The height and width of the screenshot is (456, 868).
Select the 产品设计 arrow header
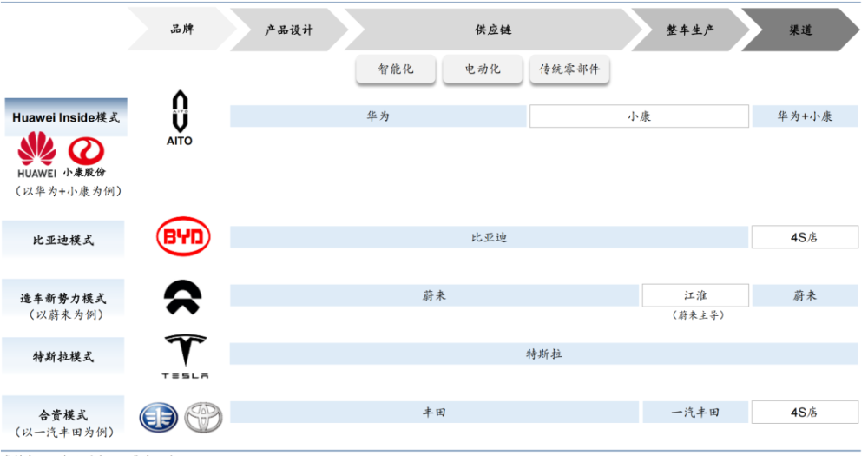288,30
